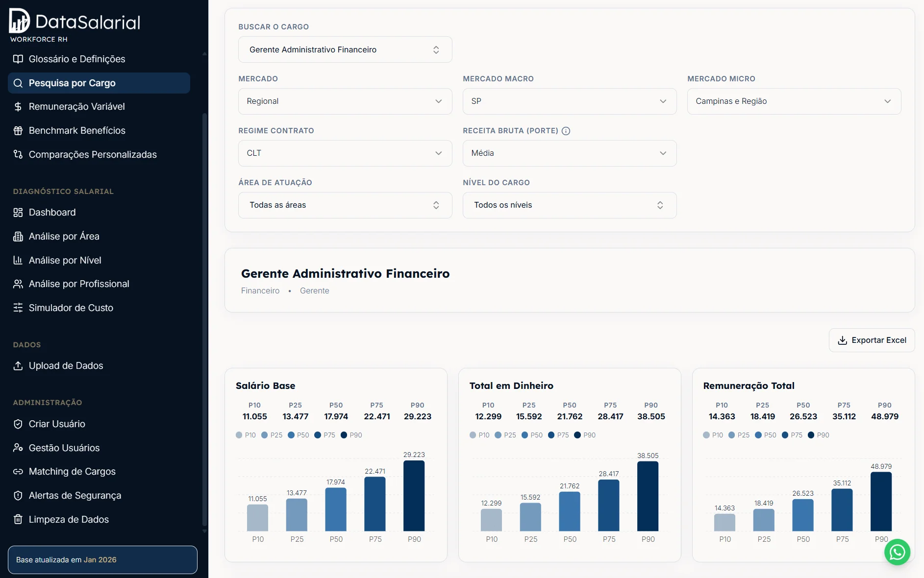Click the Remuneração Variável dollar icon
The height and width of the screenshot is (578, 924).
pyautogui.click(x=18, y=107)
